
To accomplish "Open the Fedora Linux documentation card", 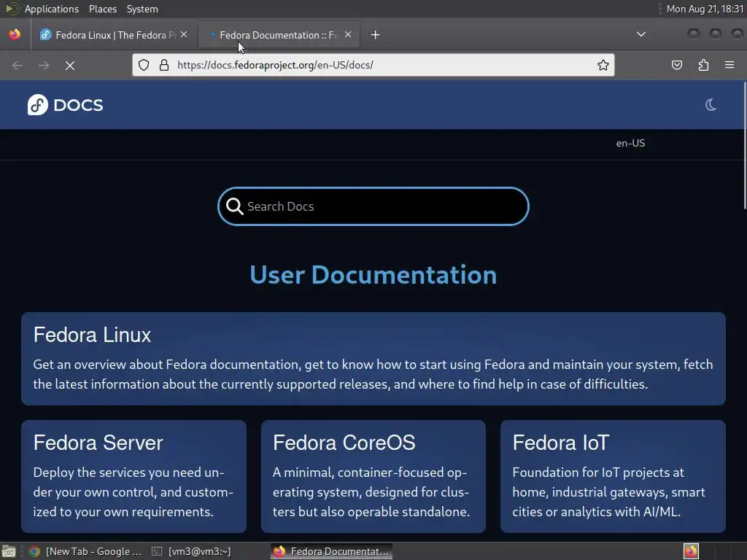I will tap(373, 359).
